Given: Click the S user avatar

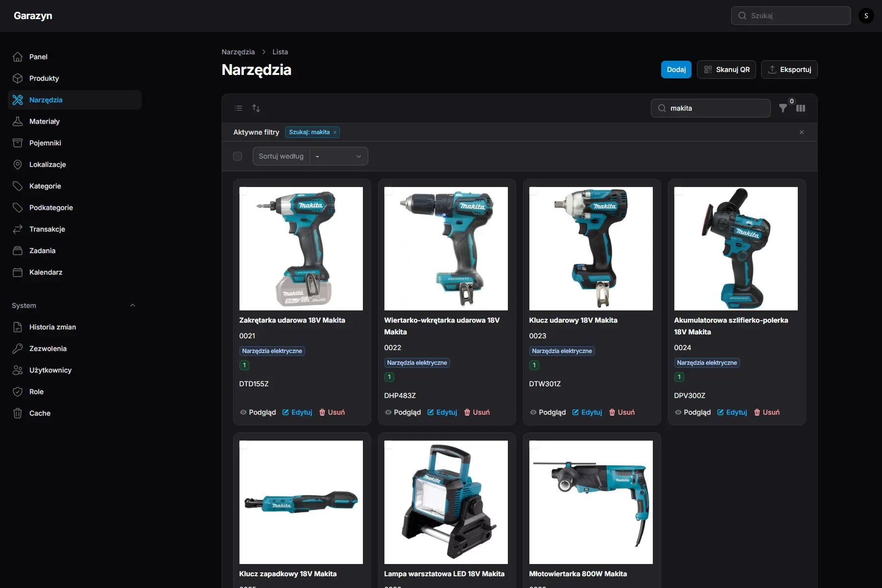Looking at the screenshot, I should pos(865,15).
